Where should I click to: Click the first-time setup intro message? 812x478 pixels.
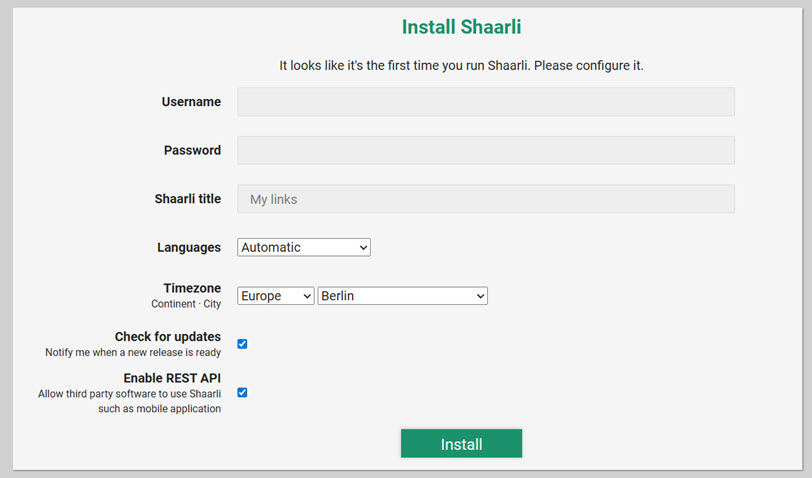[x=461, y=65]
